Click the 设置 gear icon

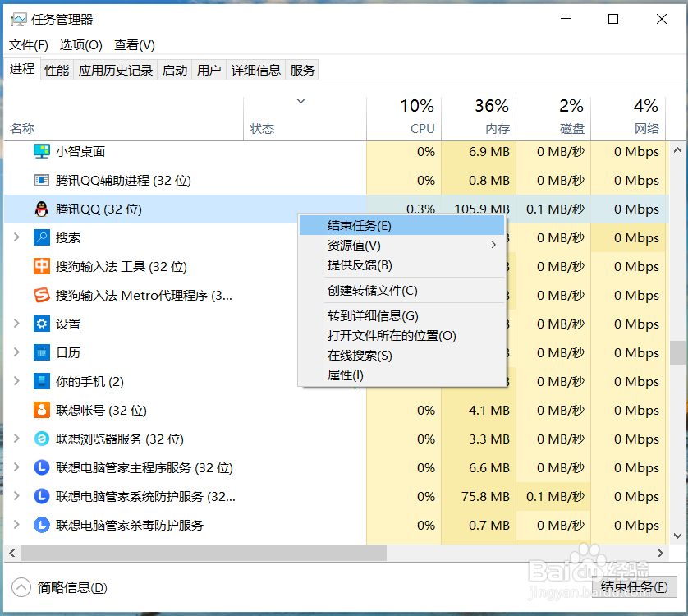[42, 324]
